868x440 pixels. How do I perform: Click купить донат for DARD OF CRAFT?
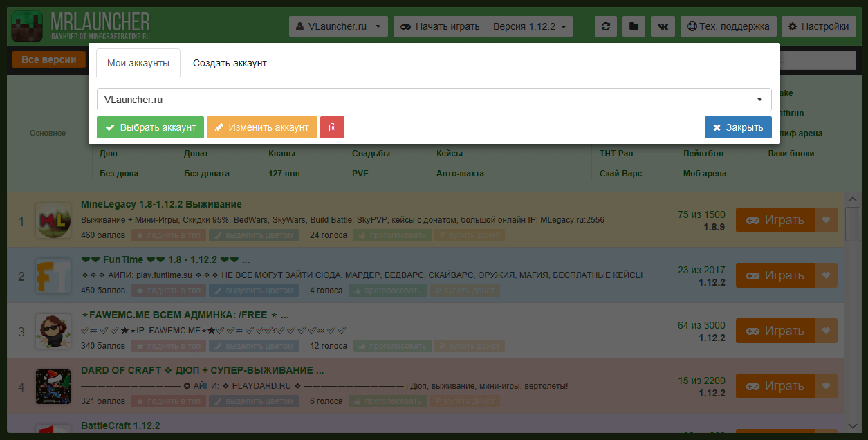[x=465, y=401]
